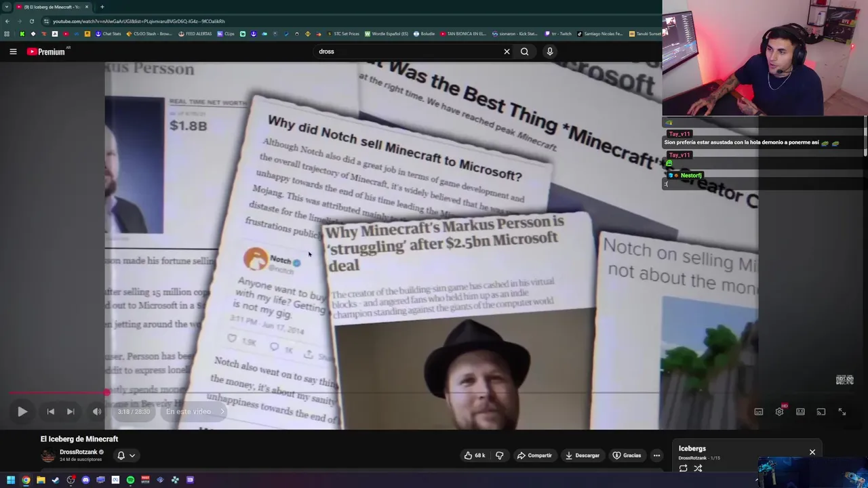Click the video title 'El Iceberg de Minecraft'

click(x=79, y=439)
